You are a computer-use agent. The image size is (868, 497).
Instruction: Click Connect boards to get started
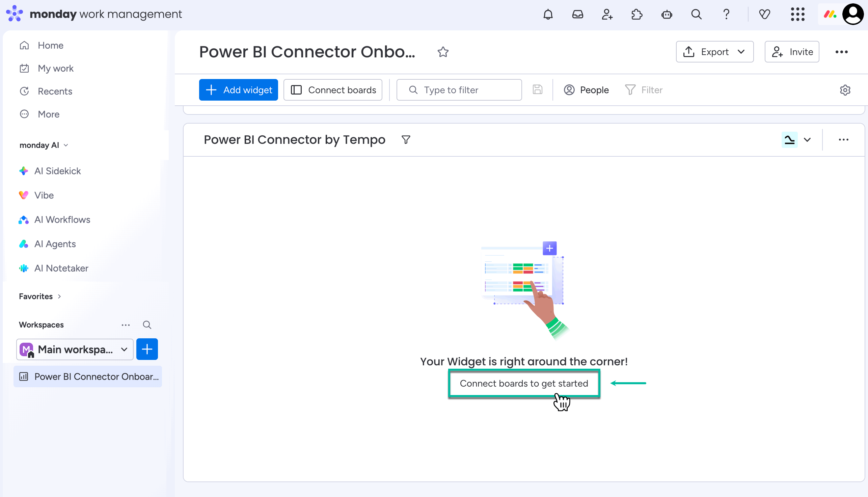click(x=523, y=383)
